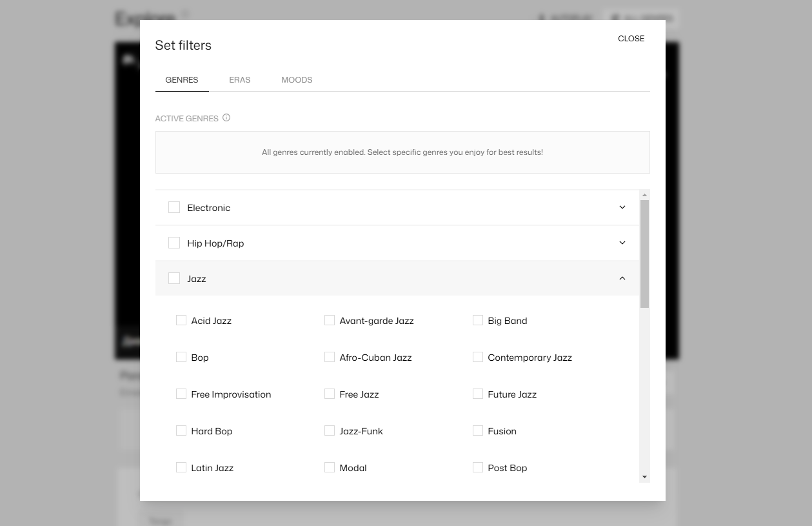
Task: Select the Genres tab
Action: (x=182, y=80)
